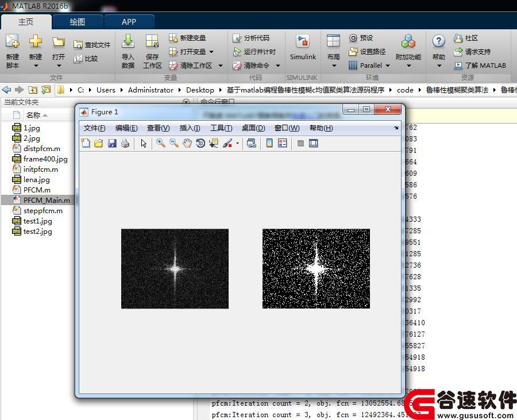
Task: Expand the Add-Ons dropdown arrow
Action: point(408,66)
